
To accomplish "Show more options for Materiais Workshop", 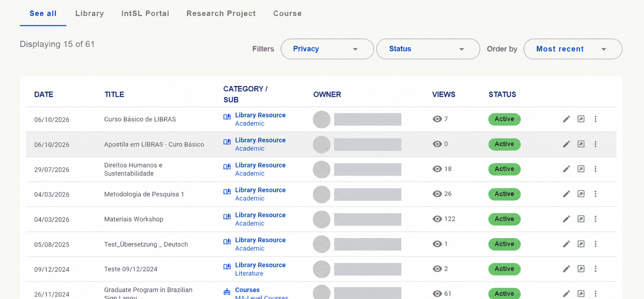I will pos(595,219).
